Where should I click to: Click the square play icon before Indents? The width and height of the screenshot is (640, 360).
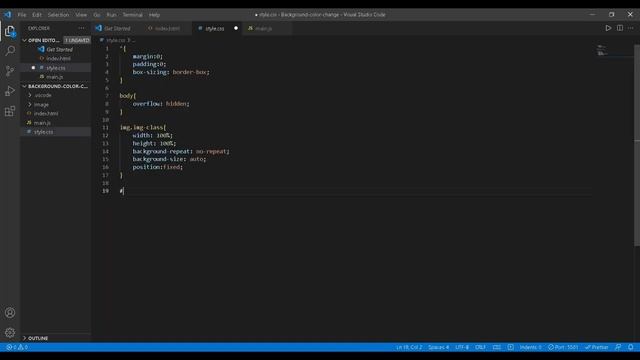tap(510, 347)
